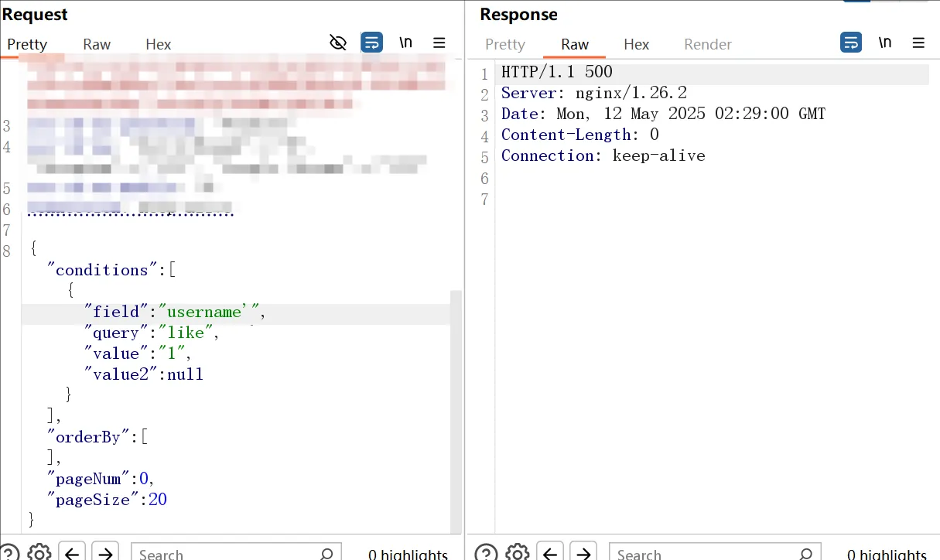
Task: Open Response pane hamburger options menu
Action: click(x=918, y=43)
